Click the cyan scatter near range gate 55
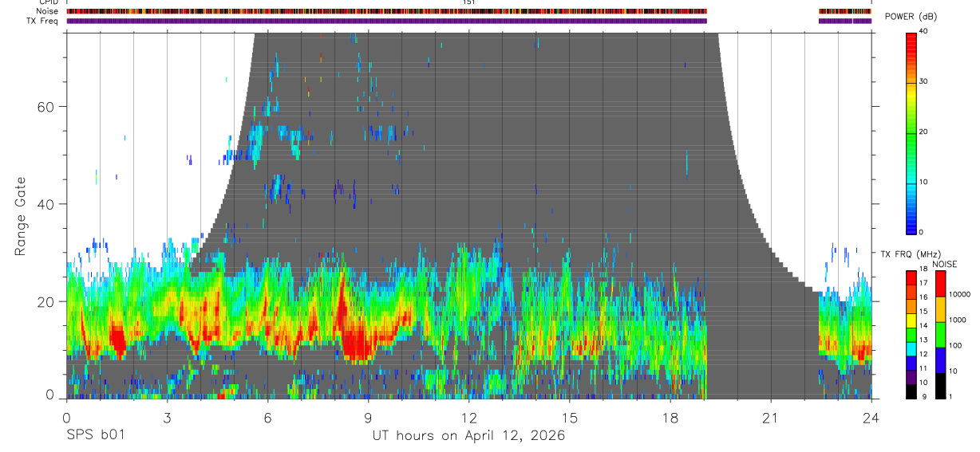The height and width of the screenshot is (452, 980). pos(256,134)
